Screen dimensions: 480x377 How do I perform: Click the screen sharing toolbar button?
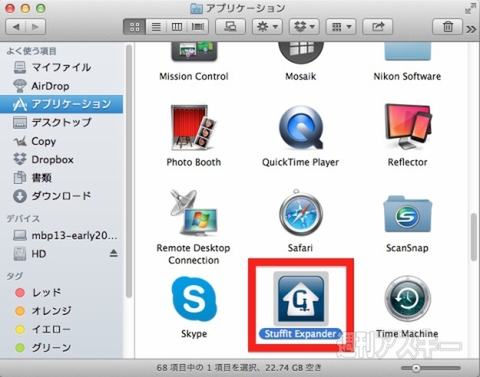230,27
